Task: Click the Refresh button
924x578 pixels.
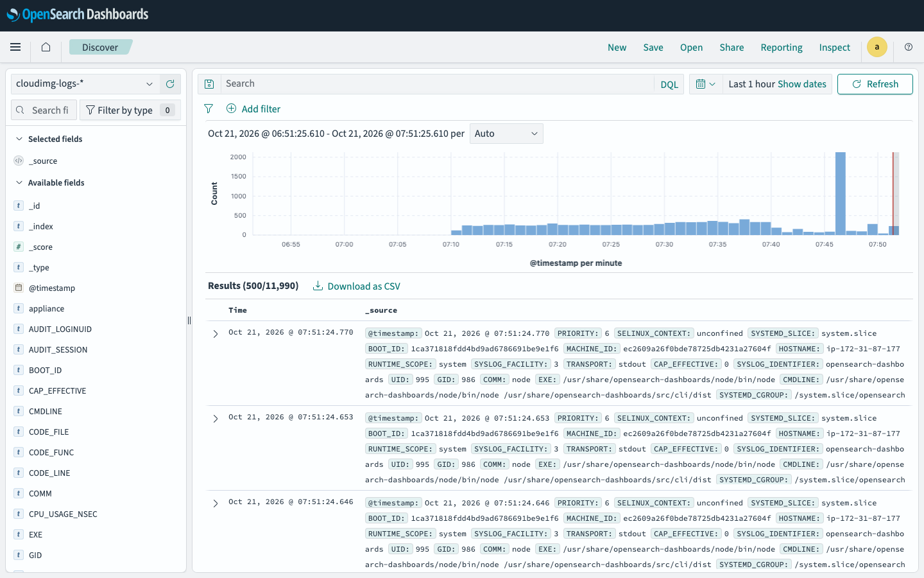Action: (875, 84)
